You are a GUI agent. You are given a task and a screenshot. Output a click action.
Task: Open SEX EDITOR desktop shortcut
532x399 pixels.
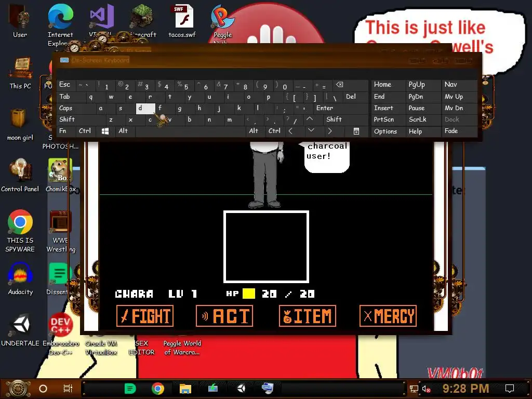point(141,348)
